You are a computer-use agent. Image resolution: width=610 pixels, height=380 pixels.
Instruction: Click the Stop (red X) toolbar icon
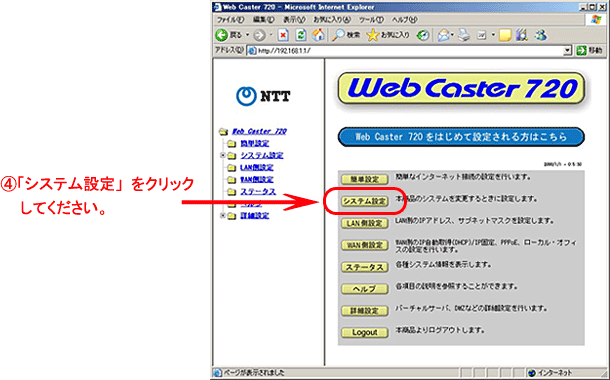pos(283,35)
